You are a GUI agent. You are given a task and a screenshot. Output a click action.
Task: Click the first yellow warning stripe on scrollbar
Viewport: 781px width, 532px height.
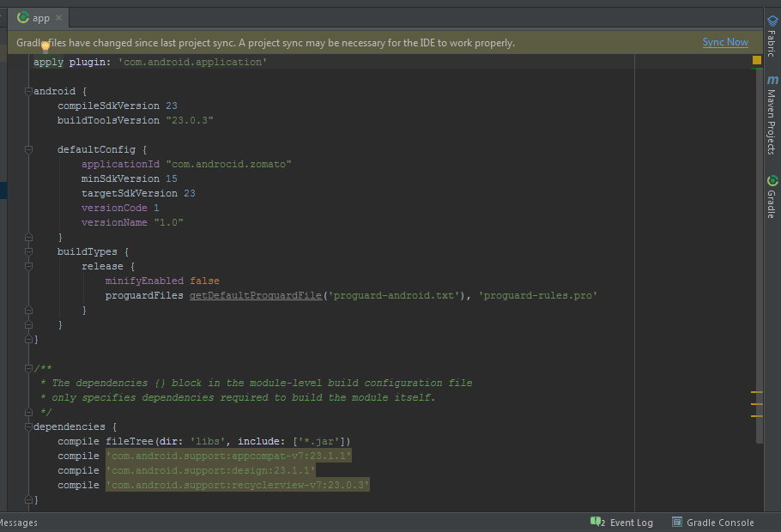756,392
